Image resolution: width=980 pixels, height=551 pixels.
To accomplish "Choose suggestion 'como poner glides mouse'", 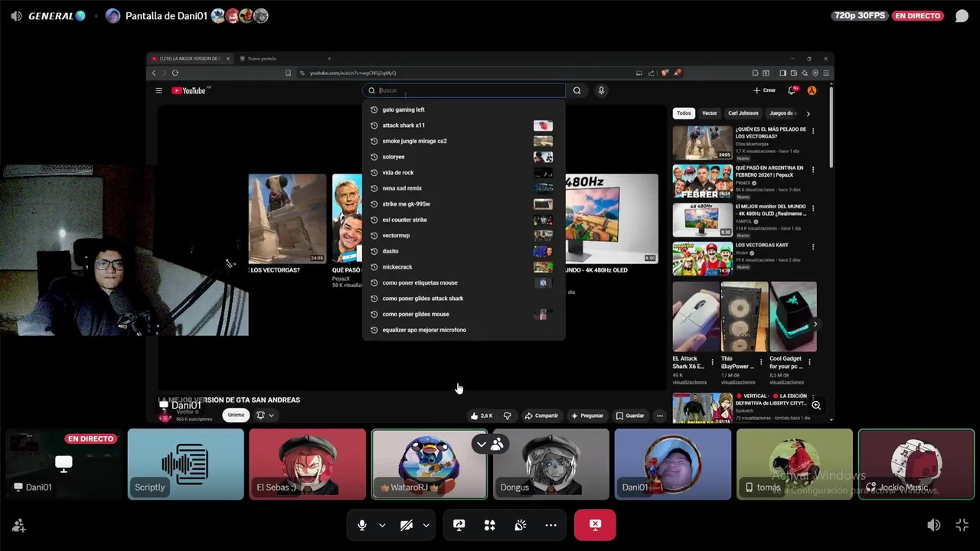I will [464, 314].
